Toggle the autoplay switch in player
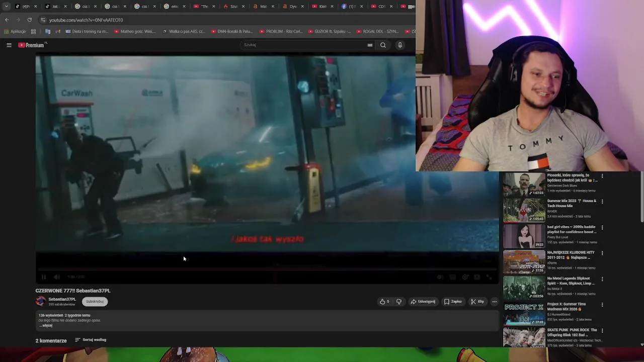Screen dimensions: 644x362 [440, 277]
